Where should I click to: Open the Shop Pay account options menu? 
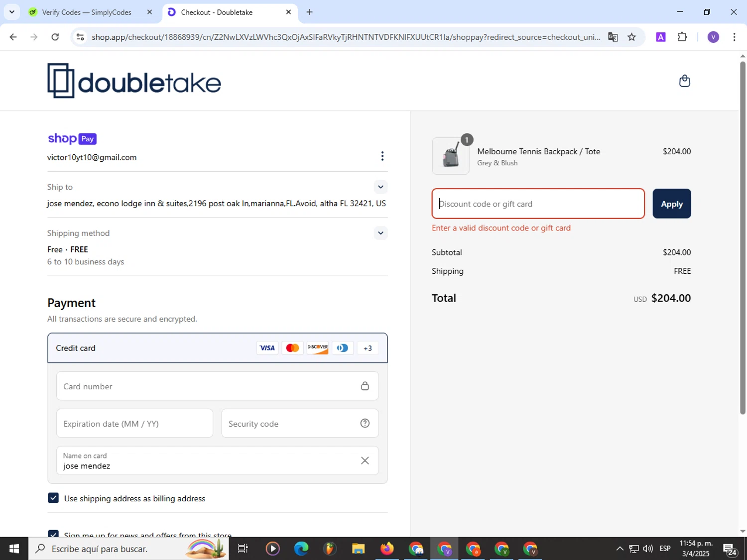tap(382, 156)
